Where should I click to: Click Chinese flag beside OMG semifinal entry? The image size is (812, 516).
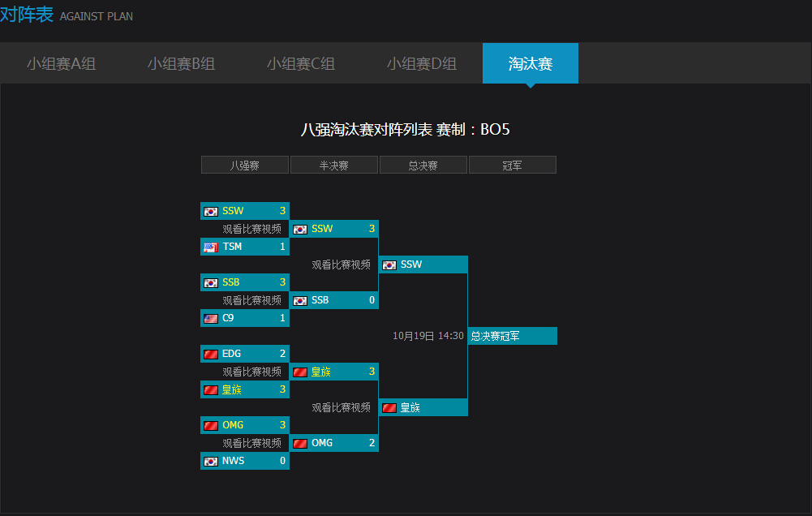pos(300,444)
